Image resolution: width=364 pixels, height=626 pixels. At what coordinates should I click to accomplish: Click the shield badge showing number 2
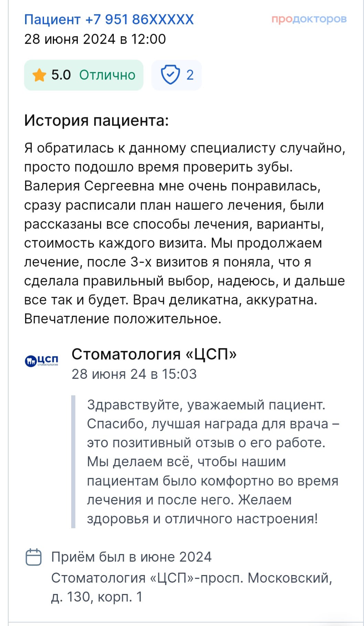pyautogui.click(x=176, y=75)
